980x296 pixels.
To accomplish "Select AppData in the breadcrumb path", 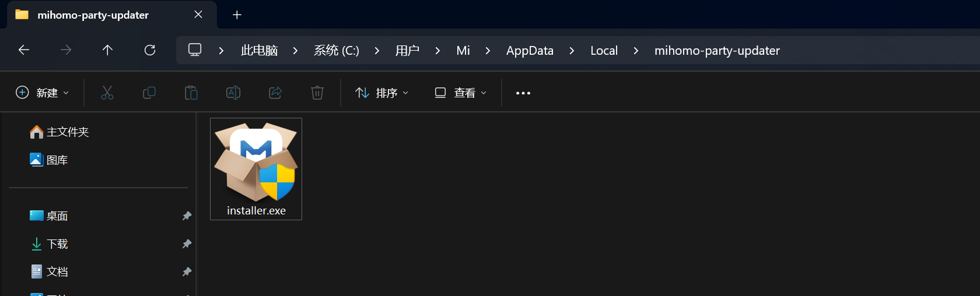I will (x=530, y=51).
